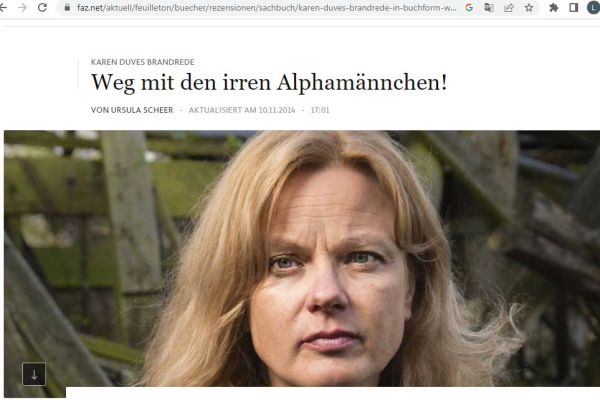The width and height of the screenshot is (600, 400).
Task: Open the extensions puzzle icon
Action: coord(553,7)
